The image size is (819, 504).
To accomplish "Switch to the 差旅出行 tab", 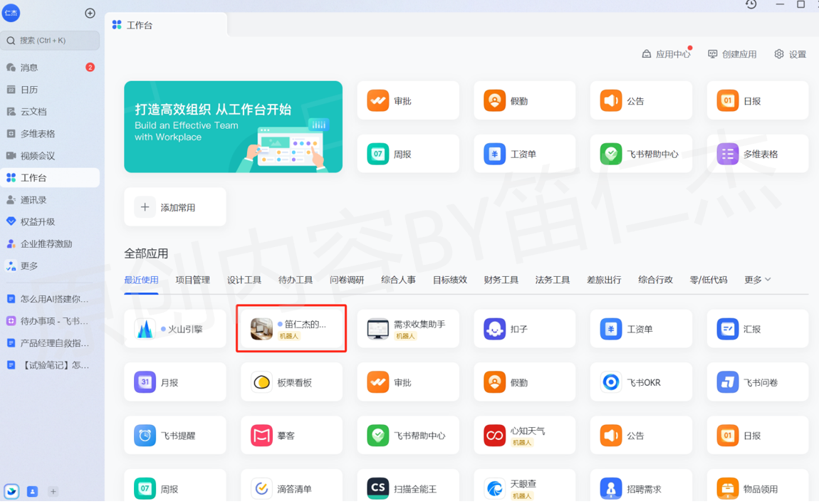I will point(604,280).
